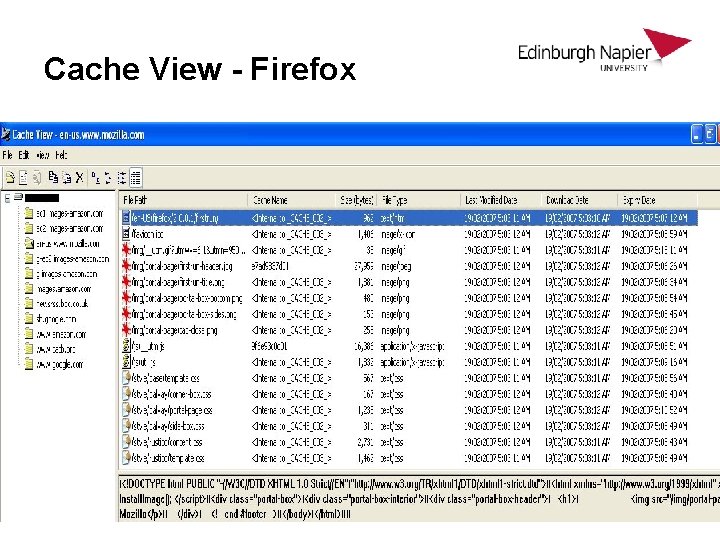The width and height of the screenshot is (720, 540).
Task: Click inside the HTML source preview pane
Action: click(x=419, y=498)
